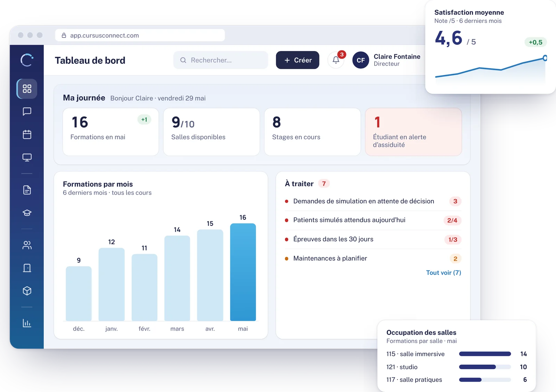Click the À traiter count badge 7
The width and height of the screenshot is (556, 392).
click(324, 184)
